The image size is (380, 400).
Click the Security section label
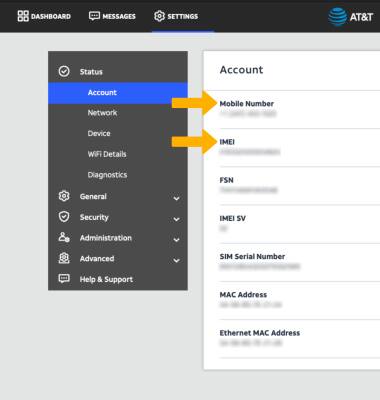94,217
